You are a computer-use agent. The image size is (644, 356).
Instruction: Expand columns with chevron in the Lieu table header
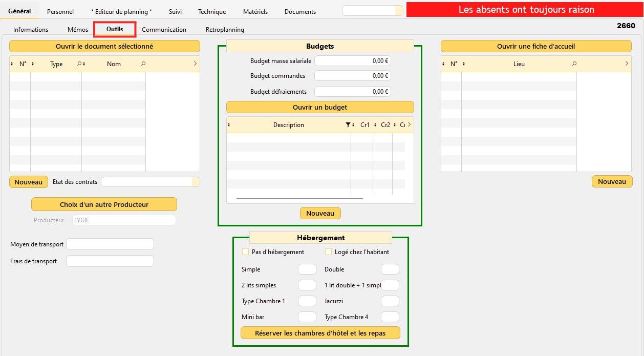(627, 64)
